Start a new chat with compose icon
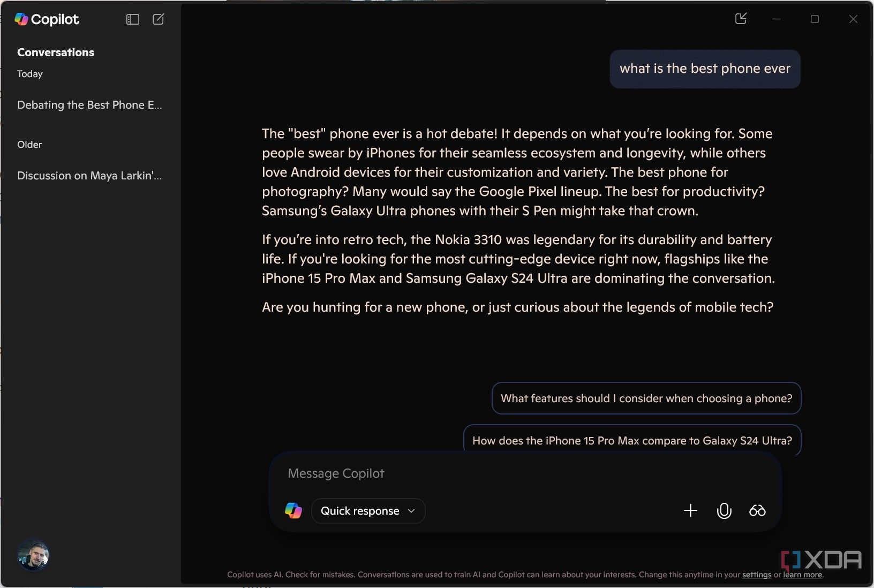The width and height of the screenshot is (874, 588). [158, 19]
